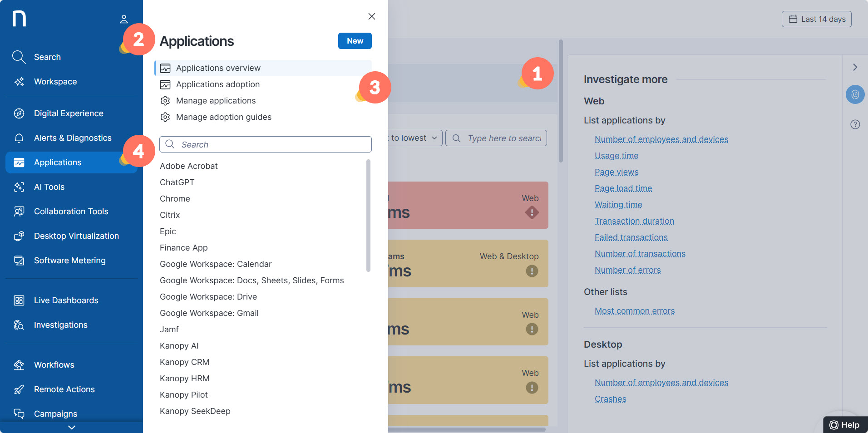Select Manage applications menu item
Screen dimensions: 868x433
point(216,101)
